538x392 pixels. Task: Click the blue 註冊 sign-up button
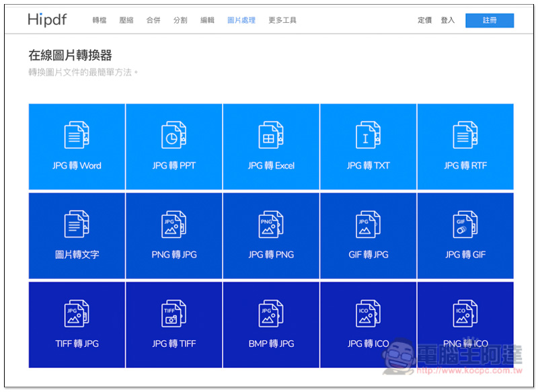pos(490,20)
